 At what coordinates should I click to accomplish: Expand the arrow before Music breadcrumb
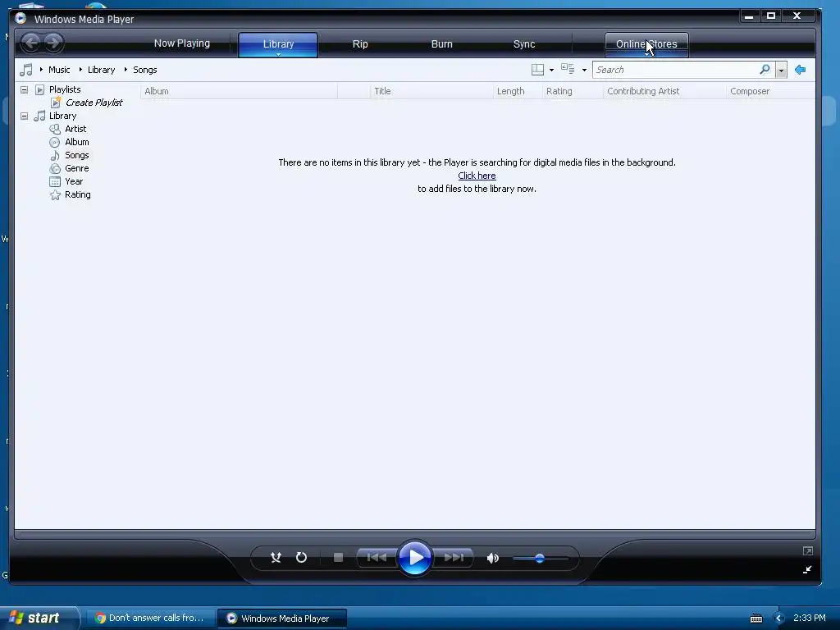coord(41,69)
